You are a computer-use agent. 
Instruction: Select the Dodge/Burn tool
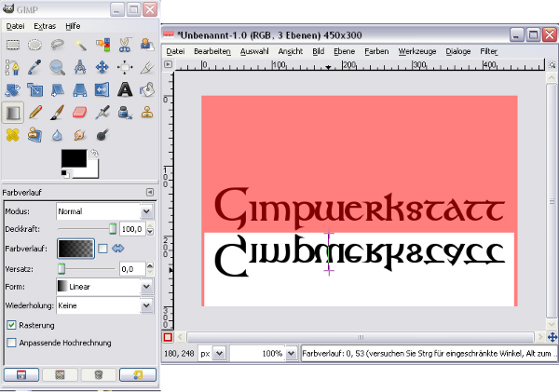[102, 135]
